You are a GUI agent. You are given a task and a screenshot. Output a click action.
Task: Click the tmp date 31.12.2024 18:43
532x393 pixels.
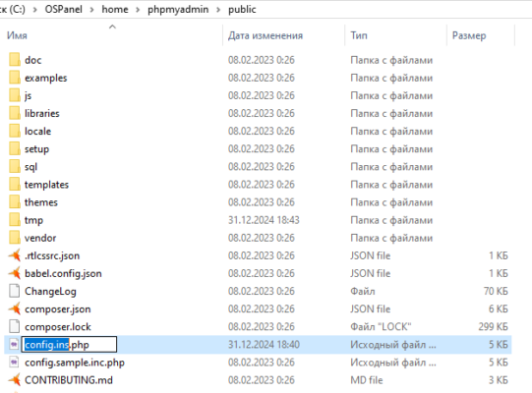(x=264, y=220)
